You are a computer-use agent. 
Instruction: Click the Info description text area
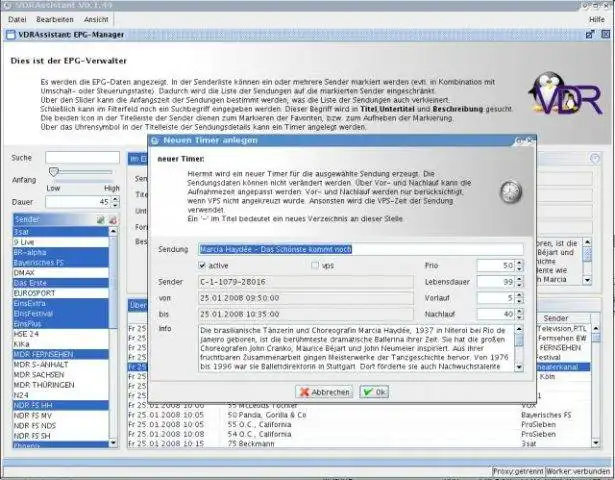point(356,348)
